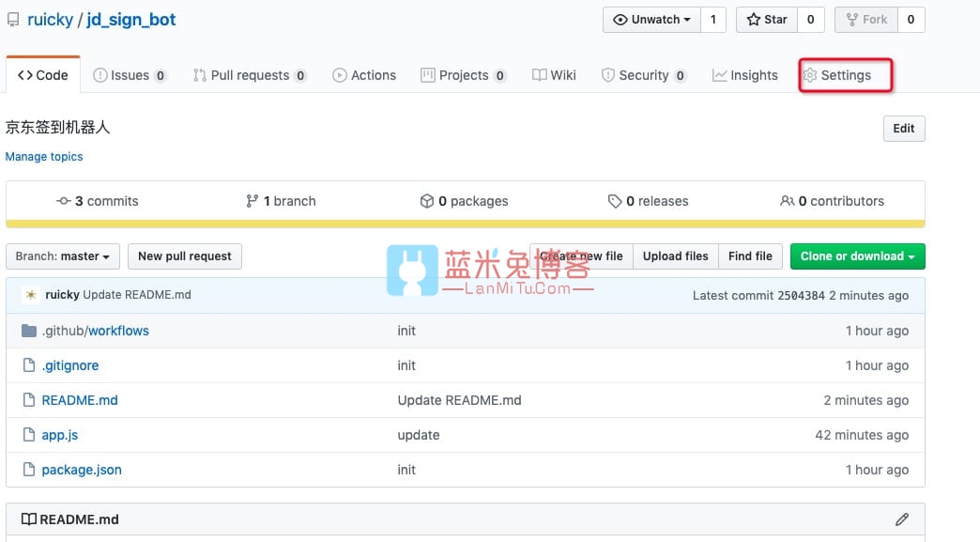
Task: Click the 'Update README.md' message in the README.md row
Action: tap(459, 400)
